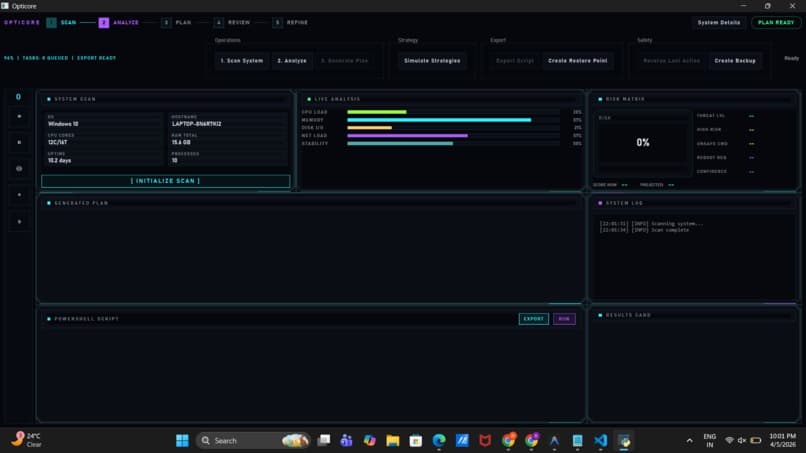Open the clock showing 10:01 PM
Viewport: 806px width, 453px height.
pos(782,440)
